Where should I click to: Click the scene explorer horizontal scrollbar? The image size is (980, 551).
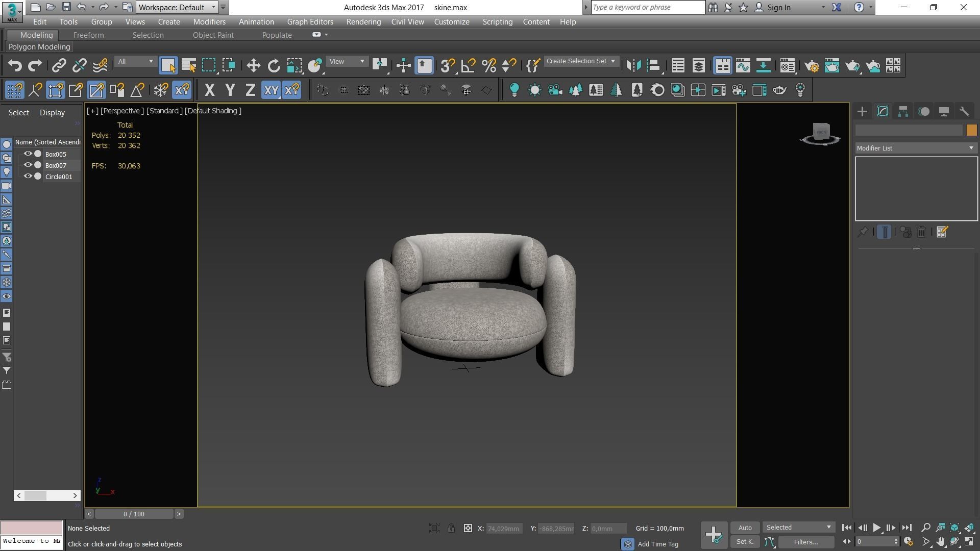coord(47,495)
